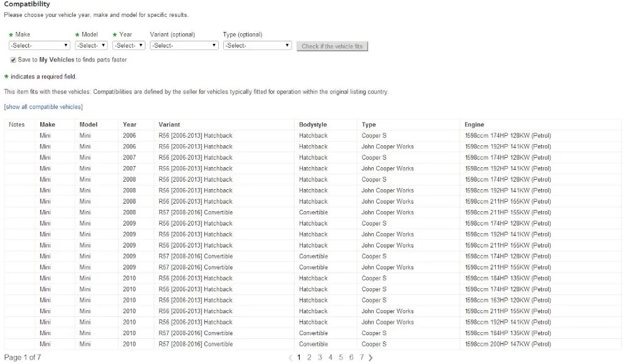This screenshot has height=364, width=627.
Task: Jump to page 7
Action: [362, 358]
